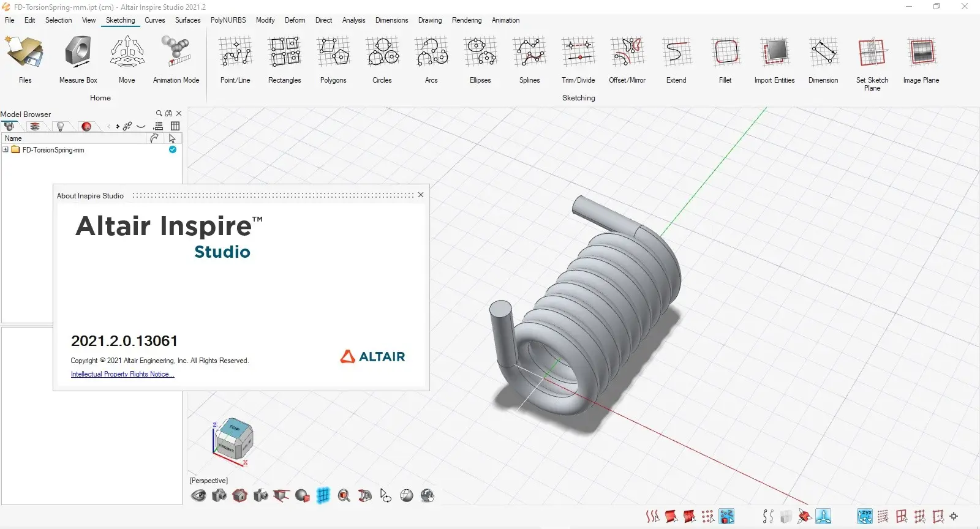Viewport: 980px width, 529px height.
Task: Click the home view icon in viewport
Action: click(240, 495)
